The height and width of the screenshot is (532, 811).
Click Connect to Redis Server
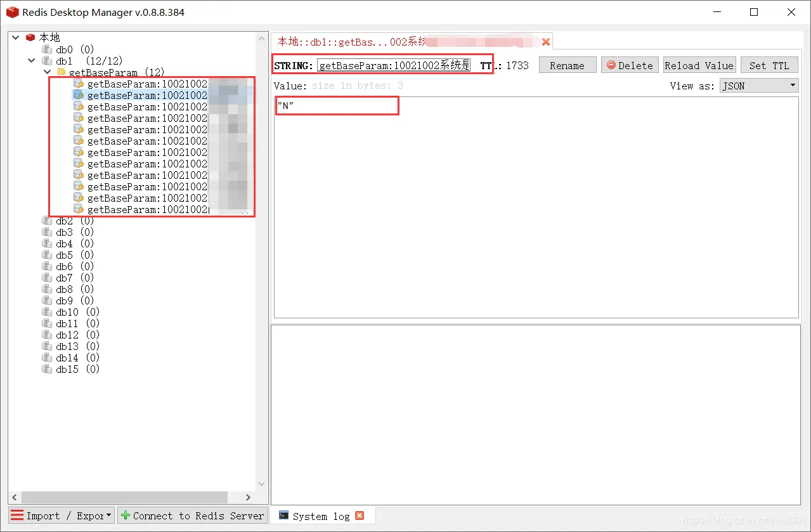[x=193, y=516]
